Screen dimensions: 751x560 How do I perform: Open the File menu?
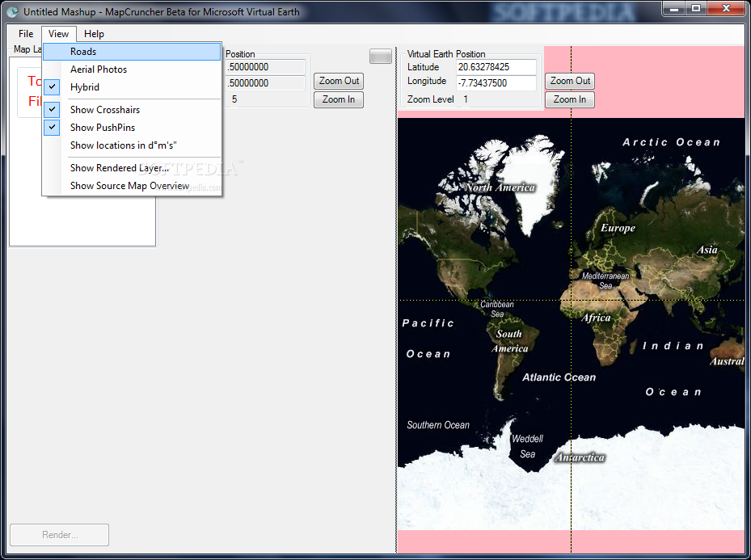[x=26, y=33]
